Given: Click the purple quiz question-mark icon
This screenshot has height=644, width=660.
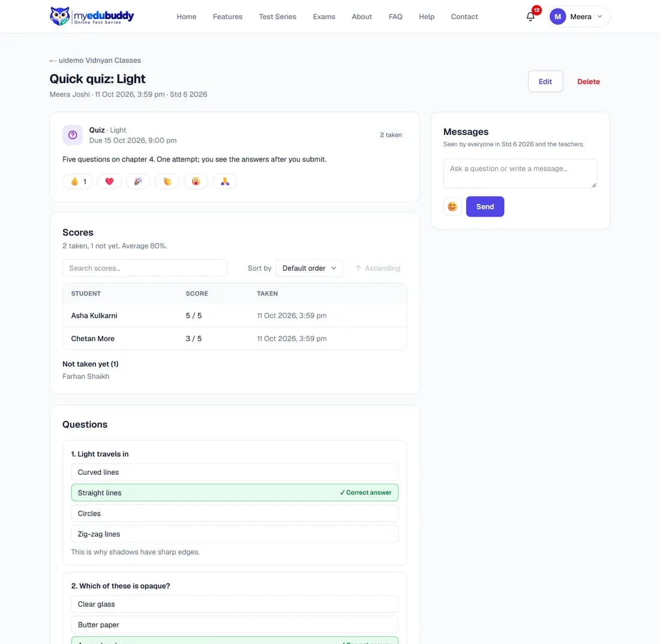Looking at the screenshot, I should (x=73, y=135).
